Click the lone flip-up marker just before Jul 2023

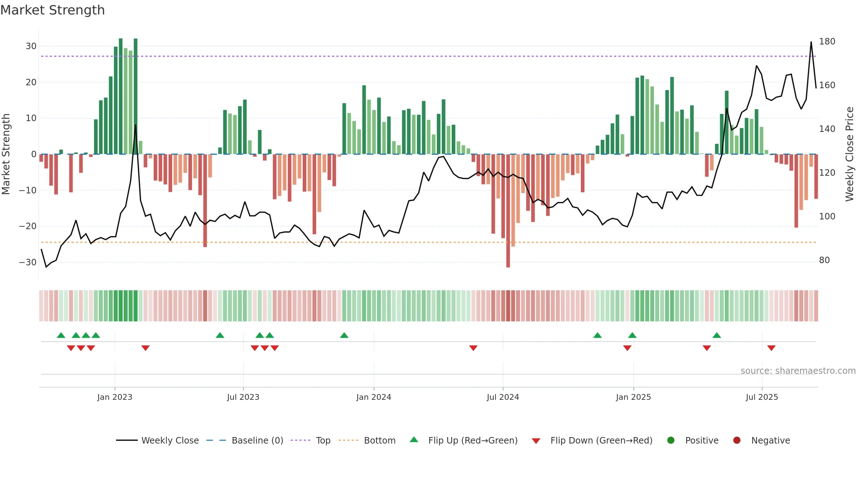pyautogui.click(x=220, y=335)
